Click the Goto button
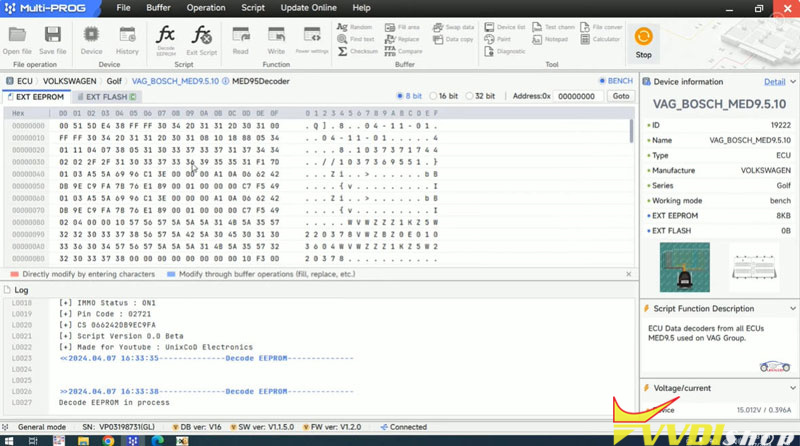The image size is (800, 446). [620, 96]
